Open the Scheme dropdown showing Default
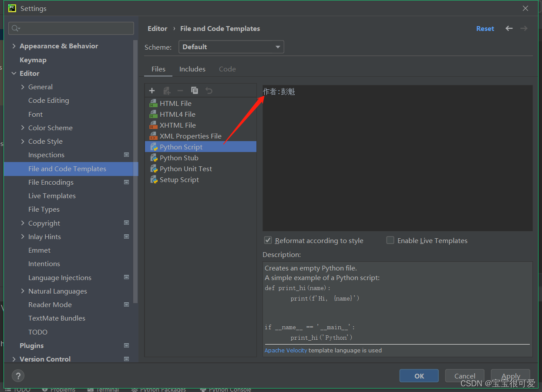The image size is (542, 392). [231, 47]
